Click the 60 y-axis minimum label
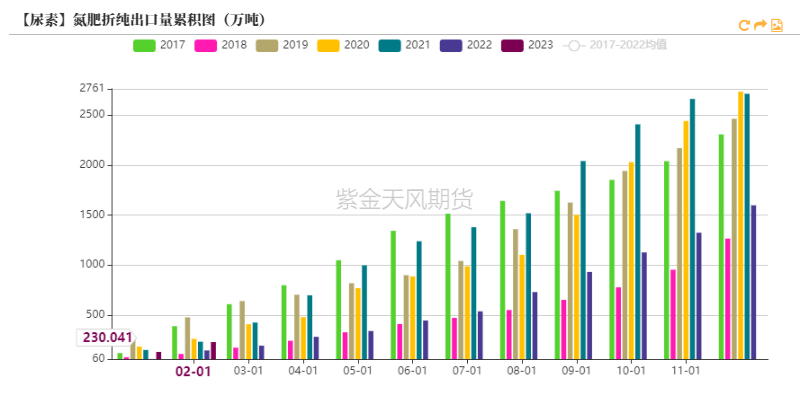809x413 pixels. (99, 358)
